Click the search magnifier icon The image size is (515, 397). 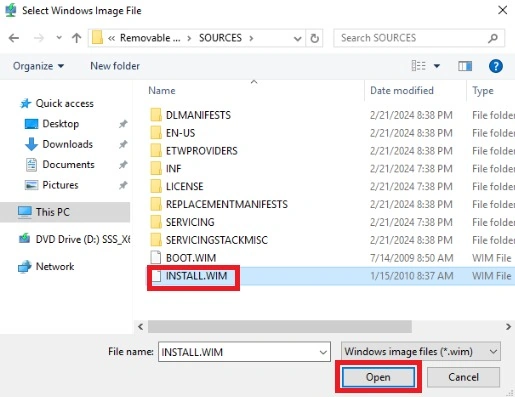point(493,38)
